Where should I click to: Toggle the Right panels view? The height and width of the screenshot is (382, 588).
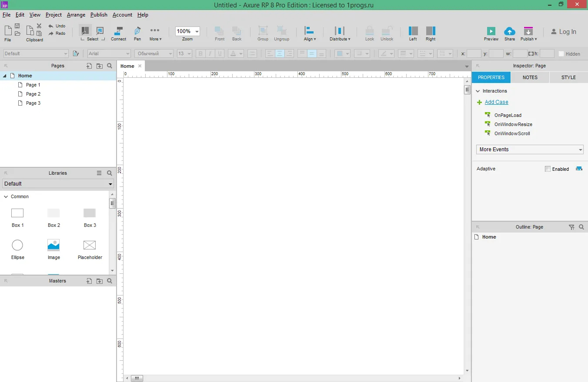click(431, 33)
